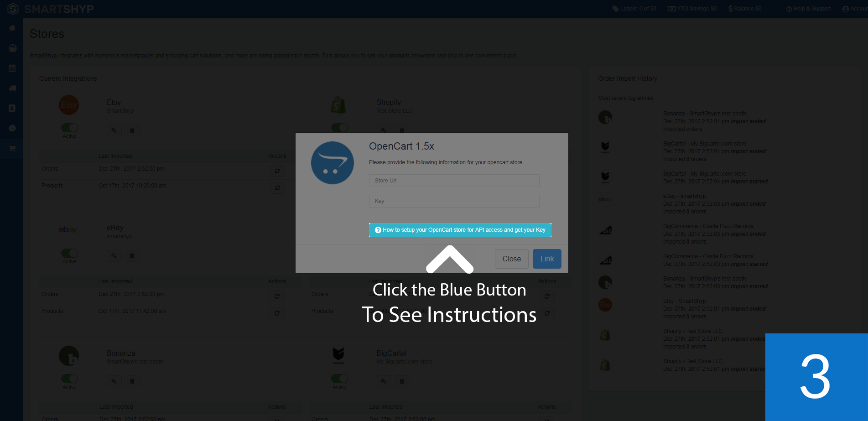Click Etsy logo in Order Import History
The height and width of the screenshot is (421, 868).
pyautogui.click(x=605, y=305)
